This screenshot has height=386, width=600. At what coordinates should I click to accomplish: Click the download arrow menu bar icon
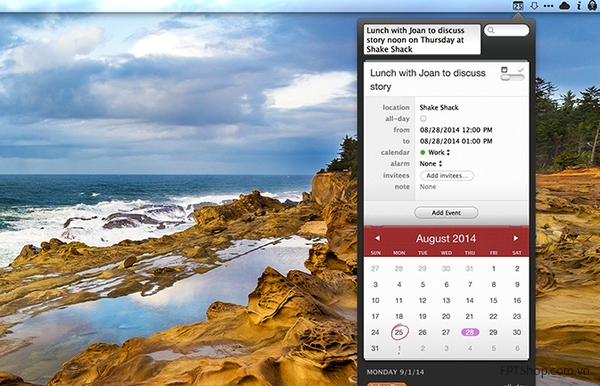pyautogui.click(x=534, y=6)
